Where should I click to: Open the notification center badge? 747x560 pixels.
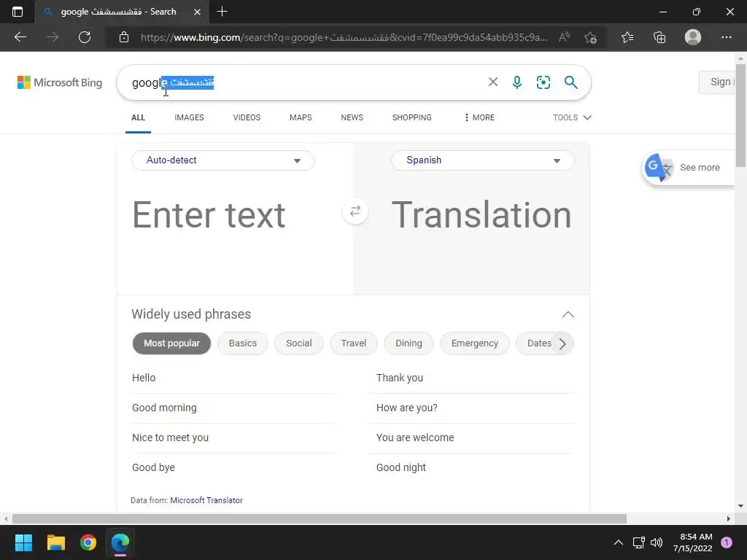pos(727,542)
